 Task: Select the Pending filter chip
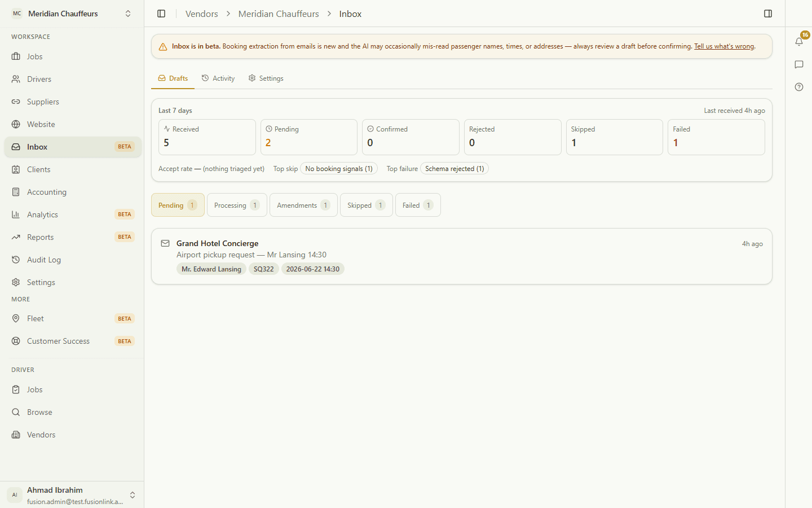pyautogui.click(x=178, y=205)
